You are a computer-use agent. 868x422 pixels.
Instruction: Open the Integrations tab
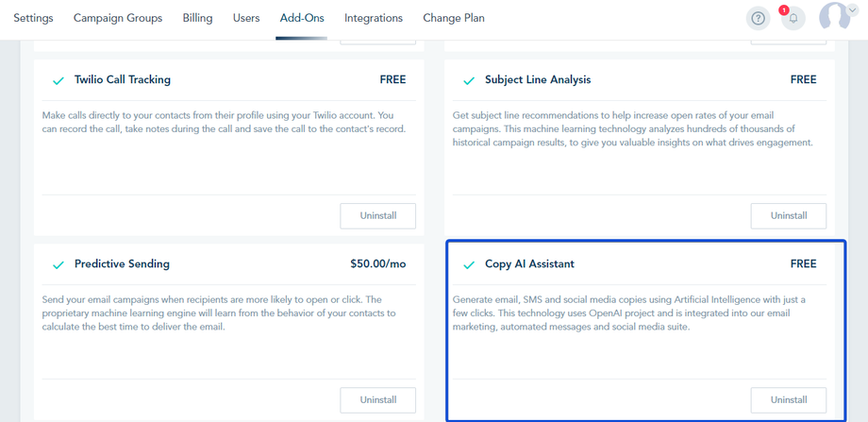pyautogui.click(x=374, y=18)
